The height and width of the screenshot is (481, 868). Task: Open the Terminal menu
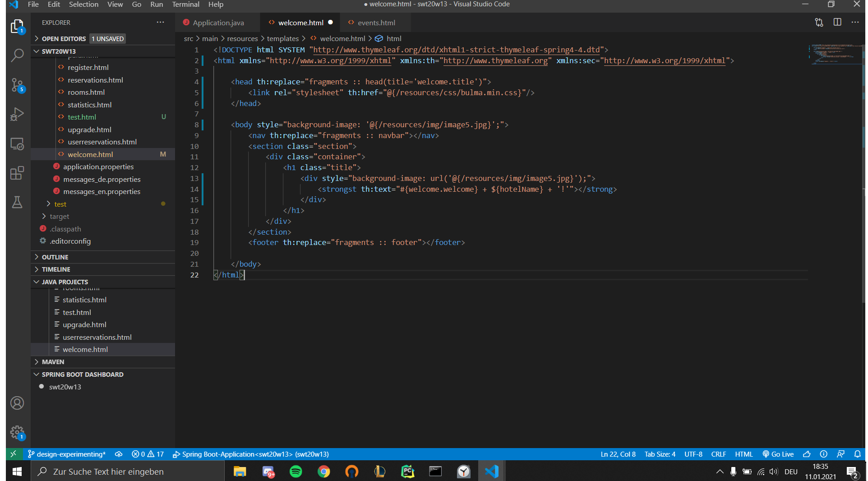tap(185, 5)
